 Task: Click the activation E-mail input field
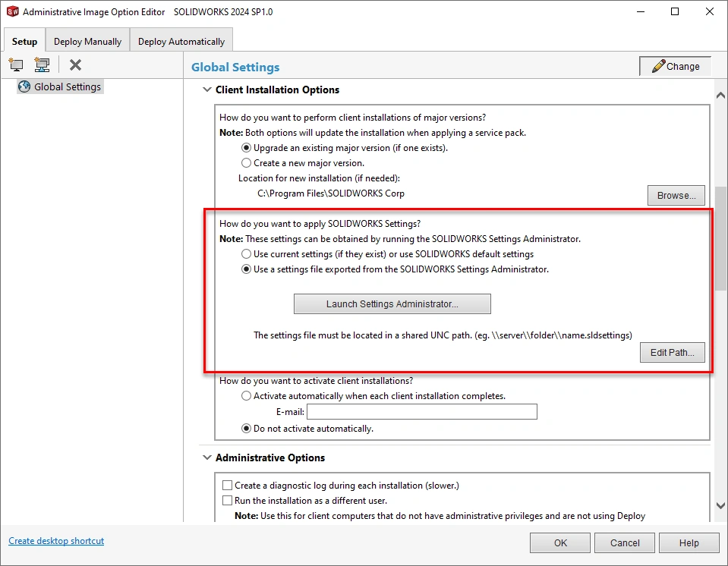pyautogui.click(x=421, y=412)
